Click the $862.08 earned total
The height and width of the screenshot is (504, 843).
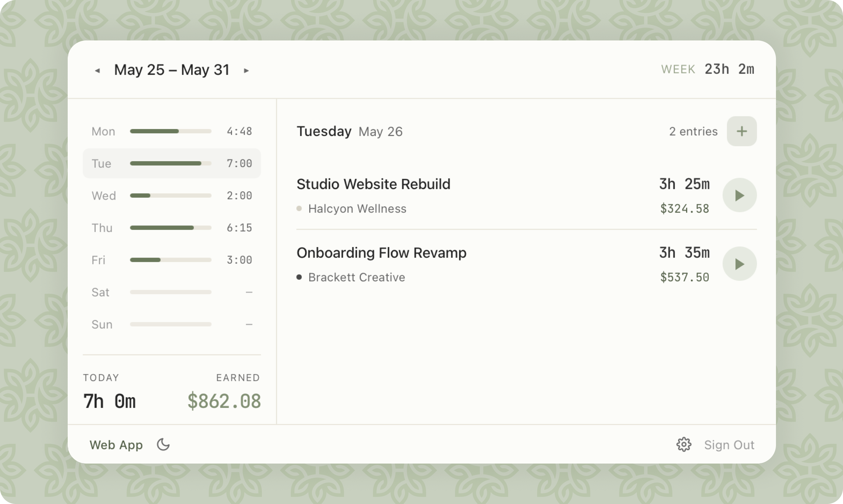click(x=224, y=401)
